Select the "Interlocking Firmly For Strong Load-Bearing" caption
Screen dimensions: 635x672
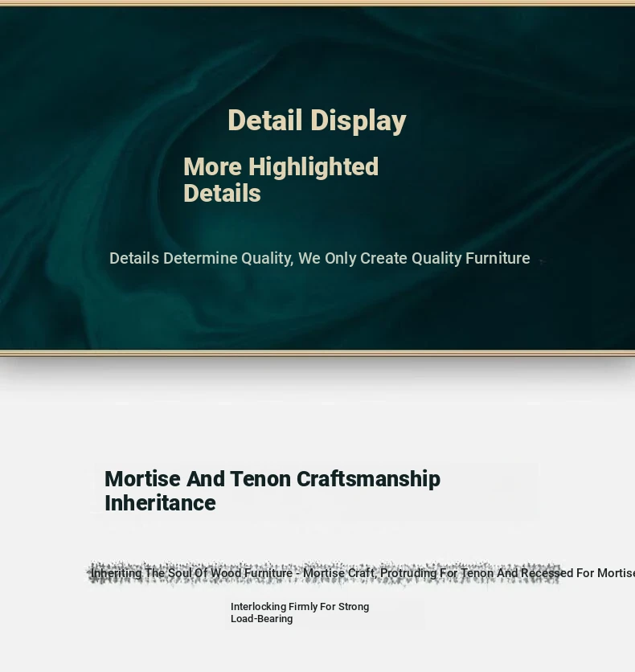tap(299, 613)
